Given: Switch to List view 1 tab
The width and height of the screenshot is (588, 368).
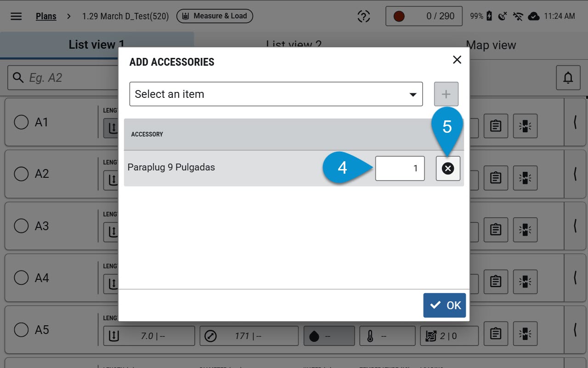Looking at the screenshot, I should point(97,45).
